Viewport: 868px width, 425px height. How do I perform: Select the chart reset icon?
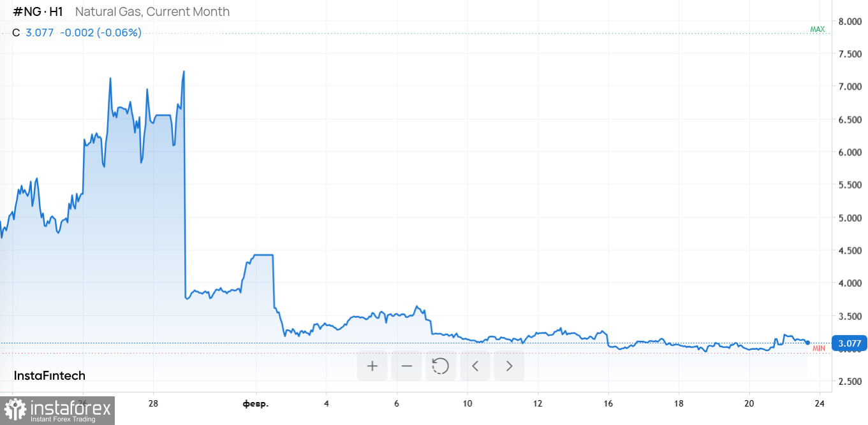tap(441, 366)
